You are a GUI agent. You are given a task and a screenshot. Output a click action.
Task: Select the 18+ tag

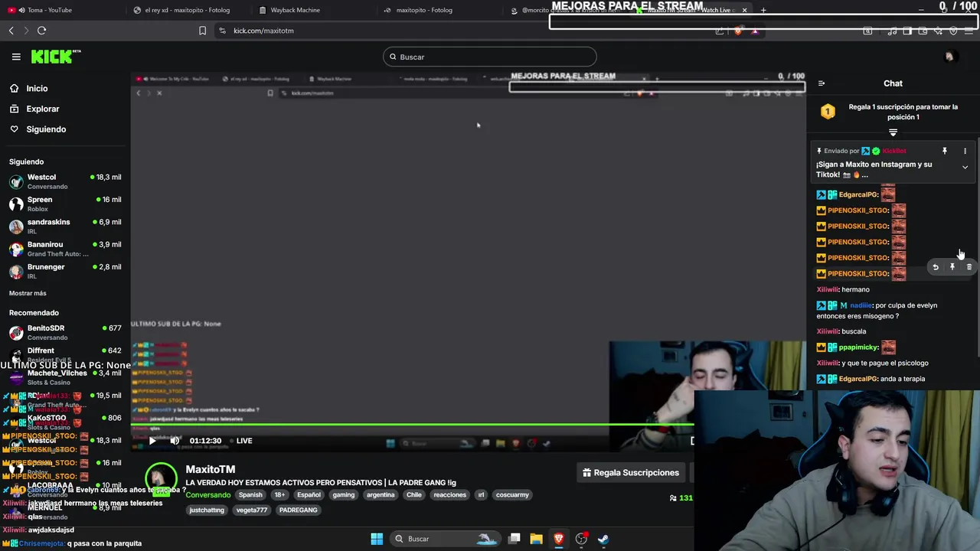(x=279, y=494)
